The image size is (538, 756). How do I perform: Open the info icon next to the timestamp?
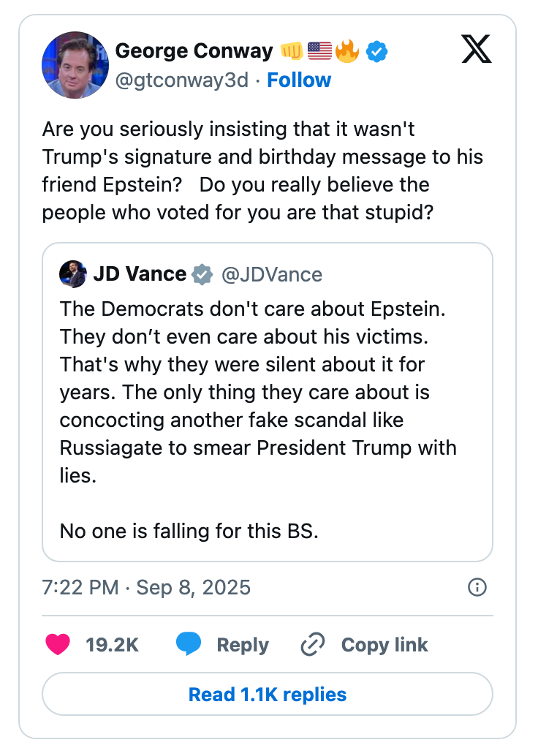476,587
